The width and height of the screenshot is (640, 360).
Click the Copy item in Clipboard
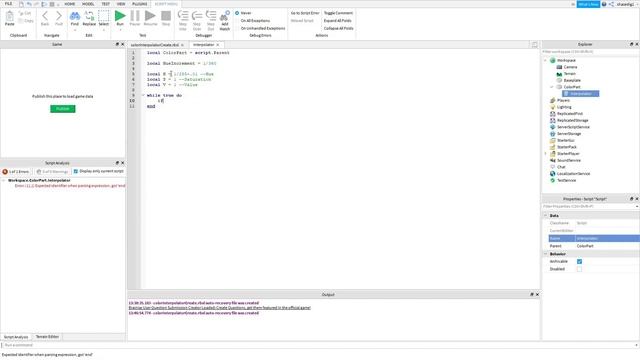coord(26,20)
